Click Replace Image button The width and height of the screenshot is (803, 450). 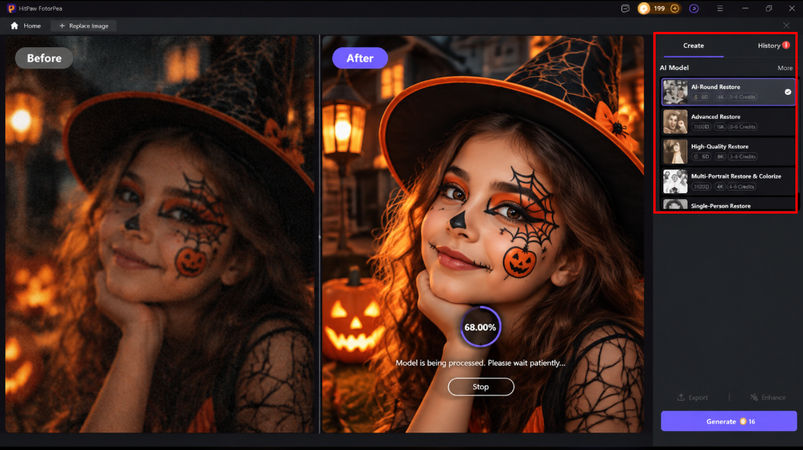83,26
